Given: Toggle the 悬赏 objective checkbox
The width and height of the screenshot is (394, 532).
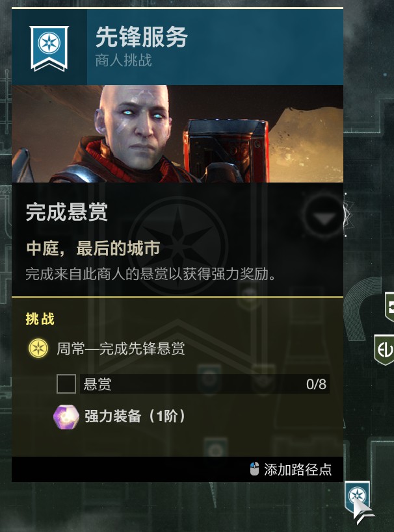Looking at the screenshot, I should click(66, 384).
